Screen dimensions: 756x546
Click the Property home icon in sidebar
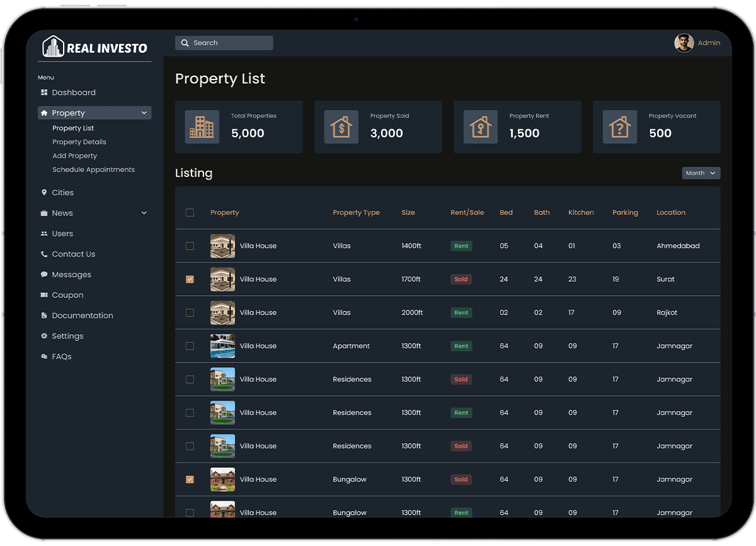tap(44, 113)
